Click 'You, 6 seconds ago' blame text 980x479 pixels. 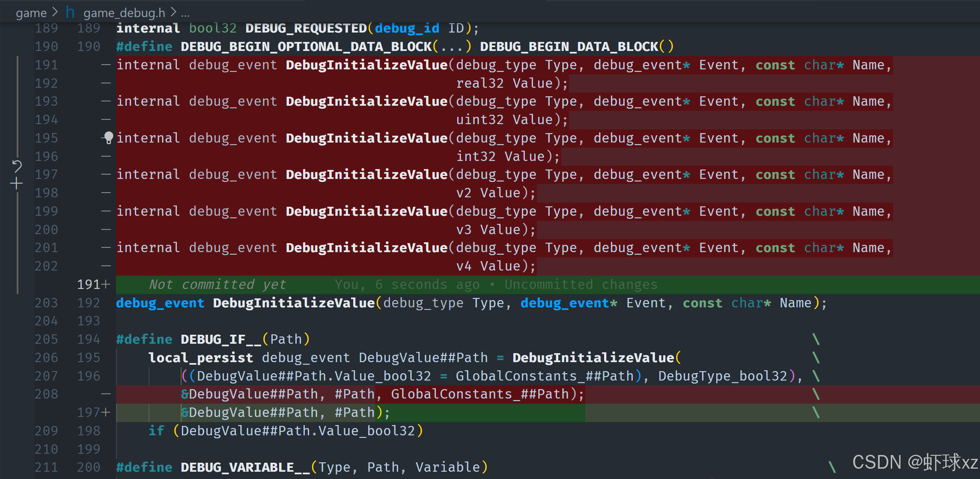408,284
